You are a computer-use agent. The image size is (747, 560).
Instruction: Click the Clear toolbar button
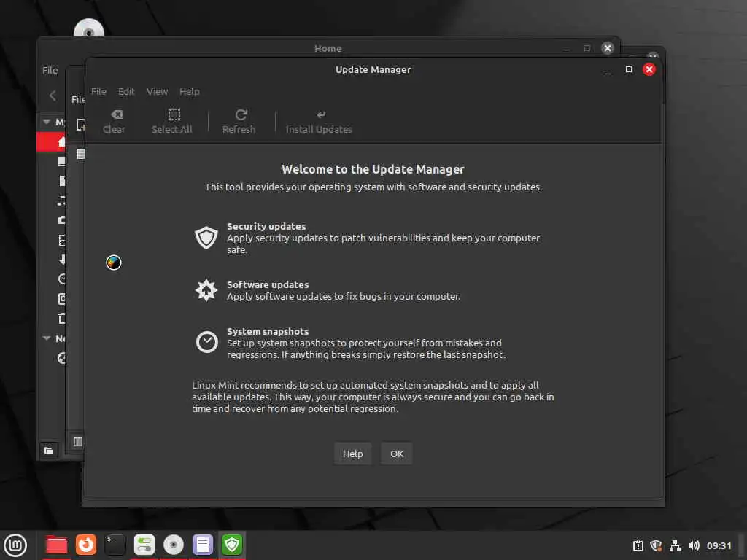click(114, 122)
